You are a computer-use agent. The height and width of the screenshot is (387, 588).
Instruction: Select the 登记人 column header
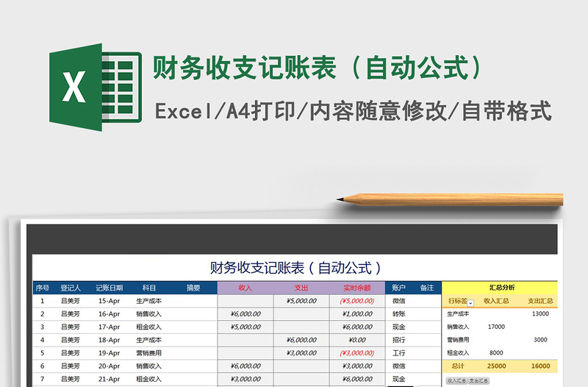coord(71,288)
